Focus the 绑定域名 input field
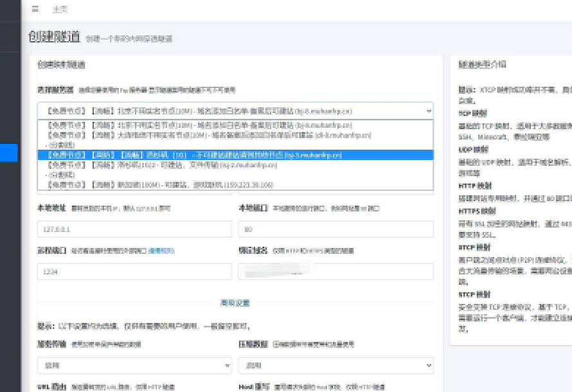Image resolution: width=572 pixels, height=392 pixels. click(335, 272)
